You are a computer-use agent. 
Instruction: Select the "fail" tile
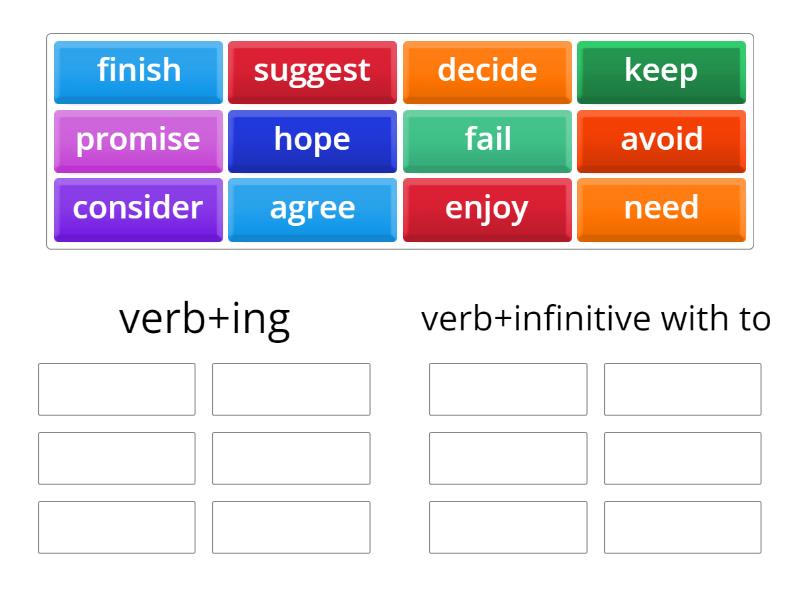click(x=487, y=140)
